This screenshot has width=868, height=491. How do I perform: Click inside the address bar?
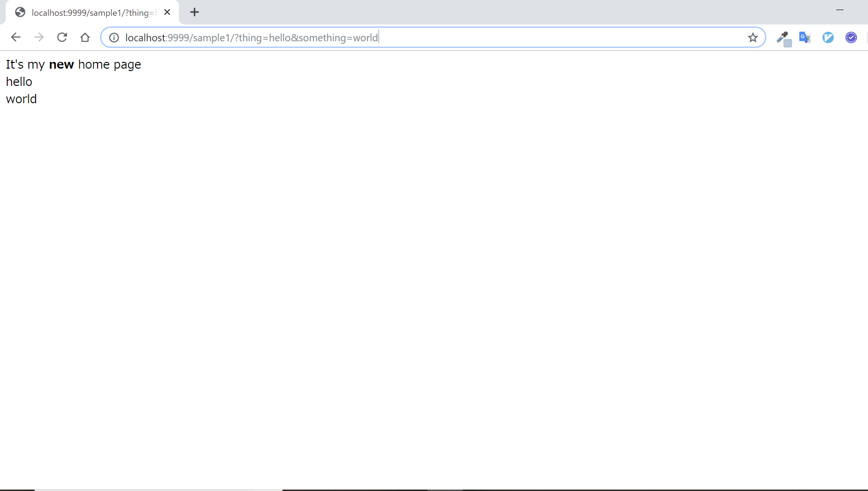432,37
